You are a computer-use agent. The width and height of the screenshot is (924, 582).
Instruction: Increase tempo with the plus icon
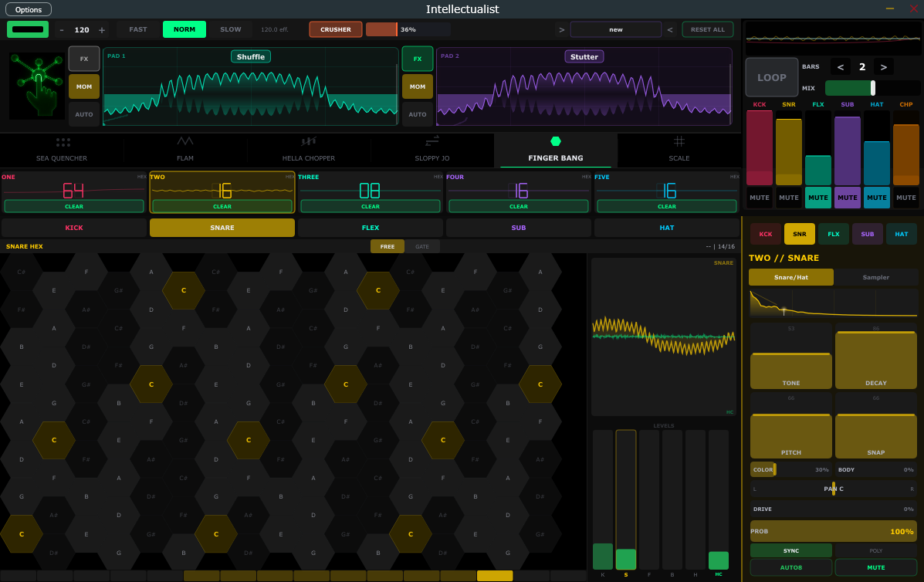101,30
